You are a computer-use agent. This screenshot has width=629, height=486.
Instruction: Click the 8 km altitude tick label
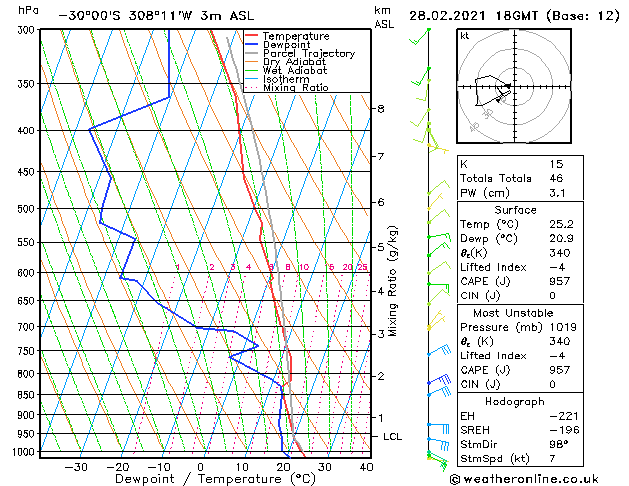click(x=381, y=109)
